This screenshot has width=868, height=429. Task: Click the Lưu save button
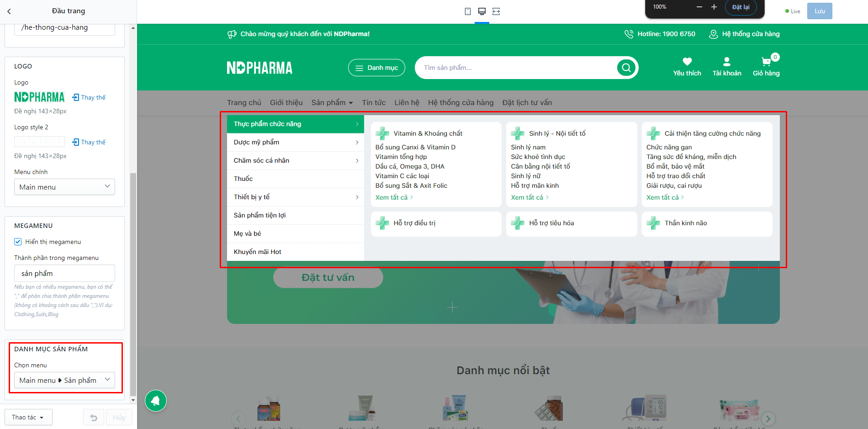click(x=820, y=11)
